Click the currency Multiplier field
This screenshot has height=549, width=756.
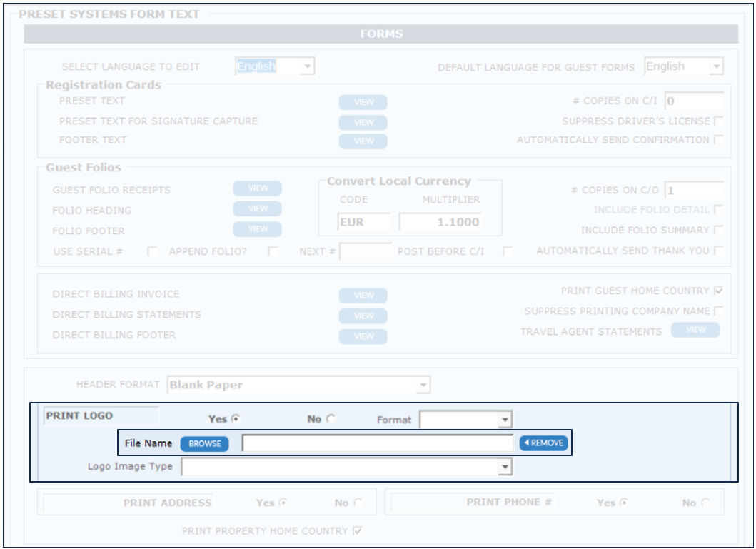440,222
